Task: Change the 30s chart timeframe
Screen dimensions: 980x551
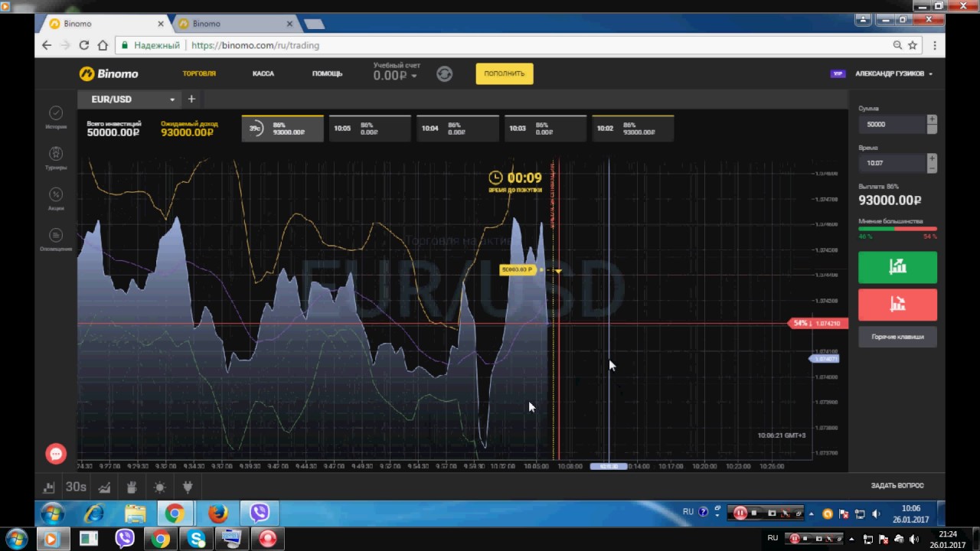Action: point(76,487)
